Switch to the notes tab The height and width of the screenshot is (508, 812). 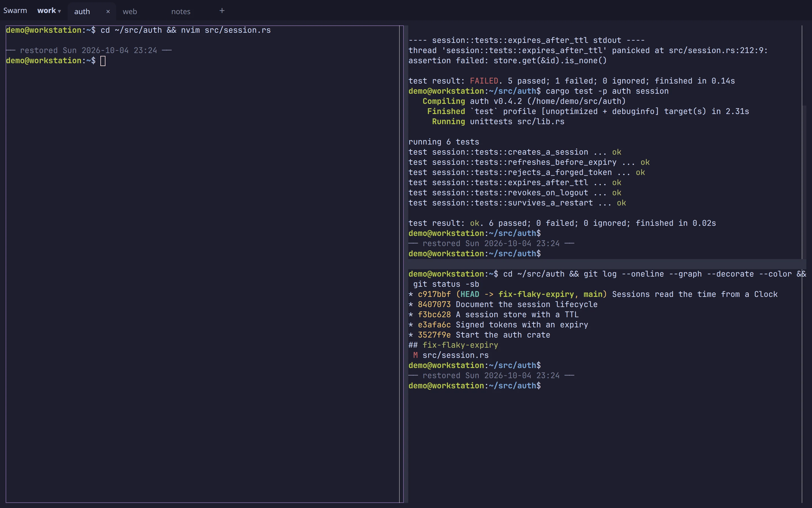click(x=181, y=11)
